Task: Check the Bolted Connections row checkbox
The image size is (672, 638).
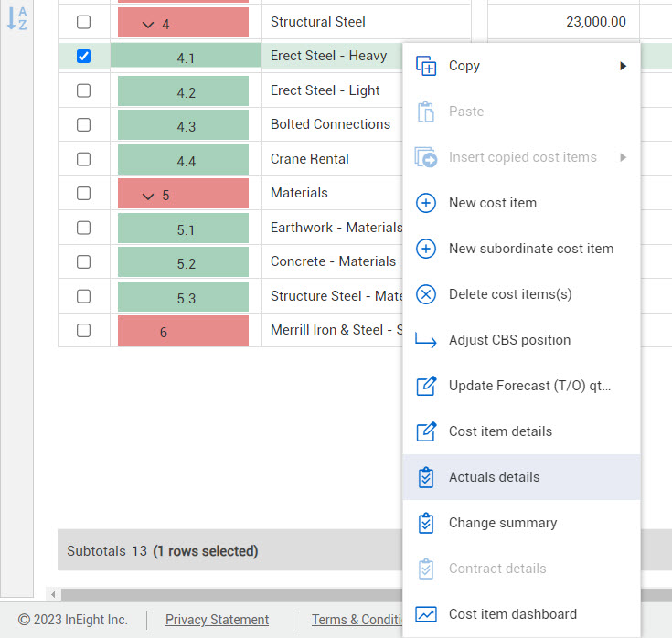Action: pyautogui.click(x=84, y=125)
